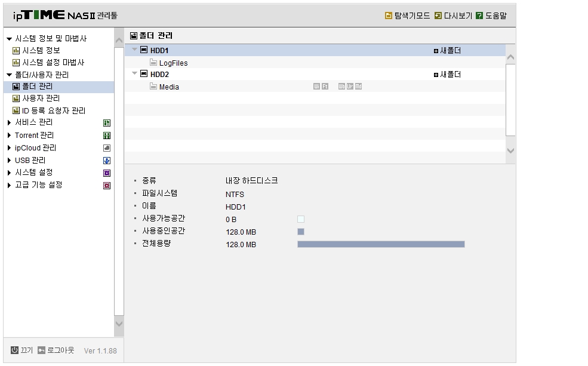The width and height of the screenshot is (588, 366).
Task: Click the Ft service icon on the Media row
Action: [325, 87]
